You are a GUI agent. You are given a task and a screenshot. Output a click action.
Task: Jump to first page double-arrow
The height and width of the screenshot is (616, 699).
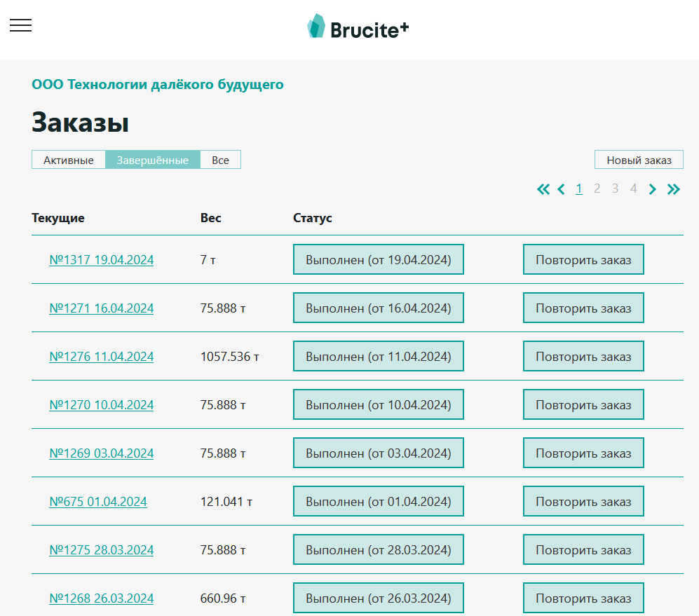click(x=543, y=189)
